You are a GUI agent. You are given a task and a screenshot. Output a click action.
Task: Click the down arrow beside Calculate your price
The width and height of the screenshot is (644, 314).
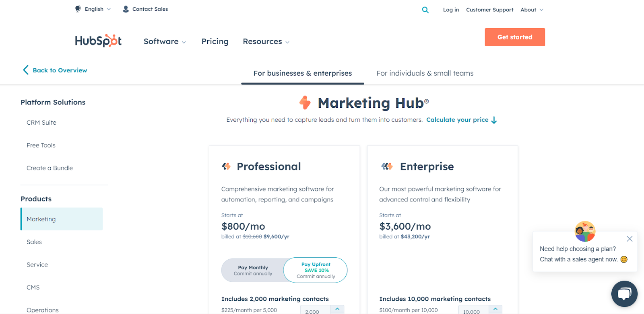[494, 120]
